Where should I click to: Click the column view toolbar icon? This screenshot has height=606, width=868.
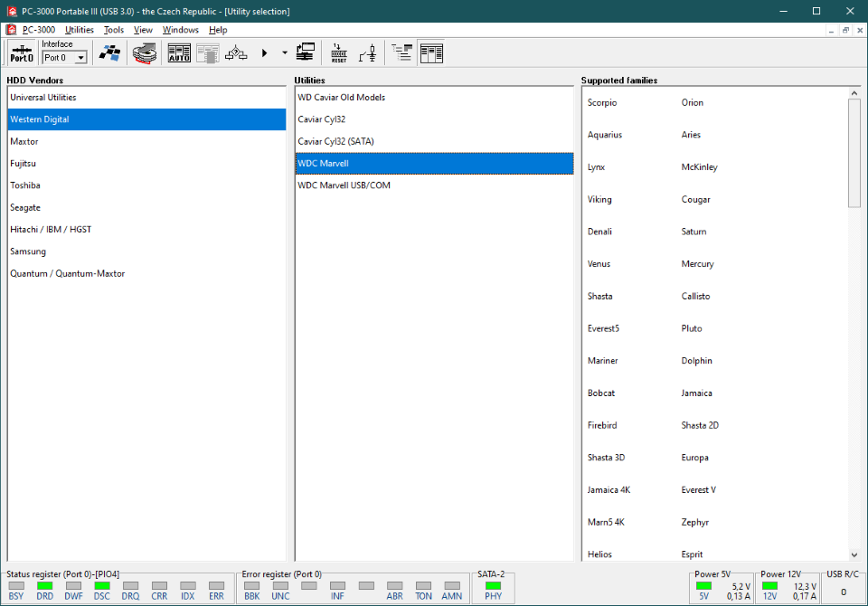tap(431, 53)
